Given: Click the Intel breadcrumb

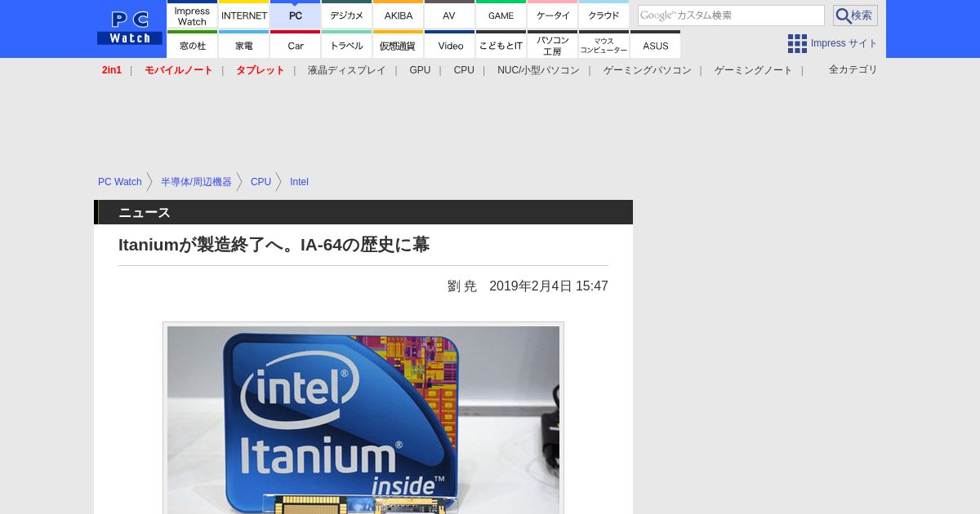Looking at the screenshot, I should [299, 182].
